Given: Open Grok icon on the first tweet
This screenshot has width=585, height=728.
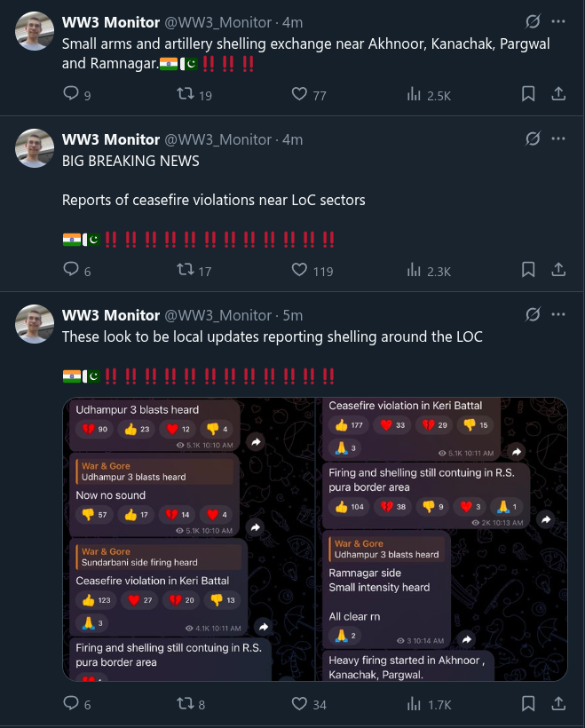Looking at the screenshot, I should (x=534, y=21).
